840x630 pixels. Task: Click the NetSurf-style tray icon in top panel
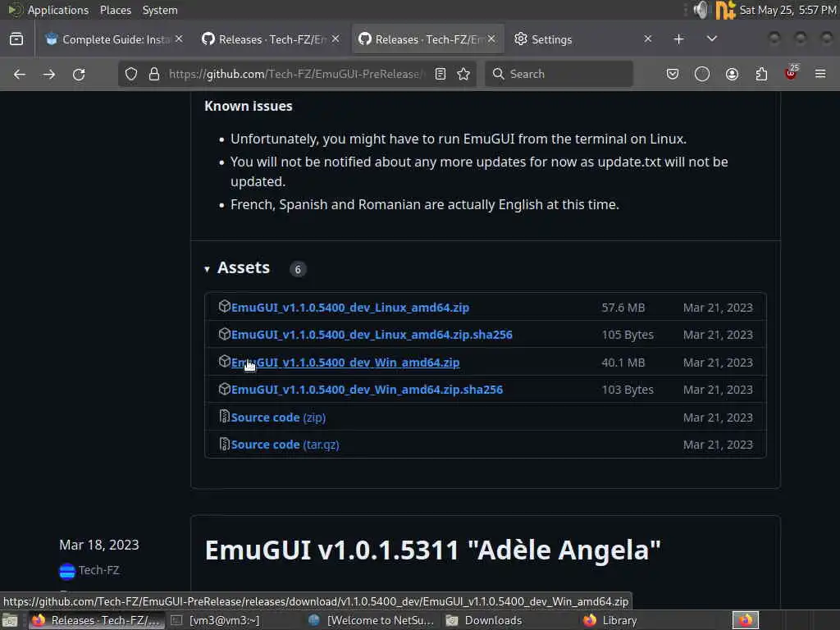point(725,10)
